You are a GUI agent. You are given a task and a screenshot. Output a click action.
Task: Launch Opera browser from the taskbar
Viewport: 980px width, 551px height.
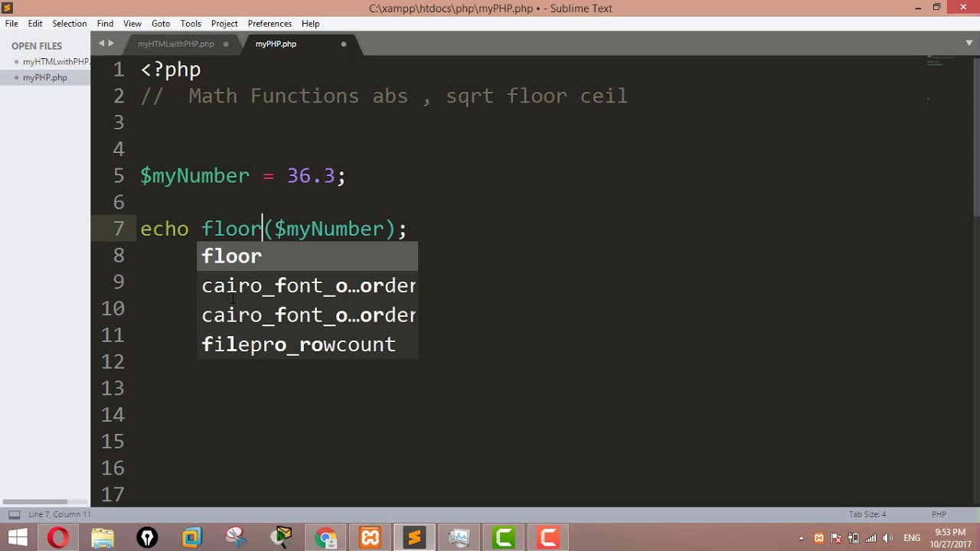pos(58,537)
